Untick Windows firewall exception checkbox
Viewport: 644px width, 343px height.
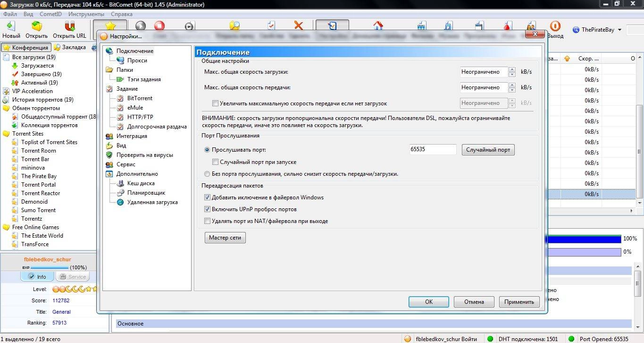coord(207,197)
